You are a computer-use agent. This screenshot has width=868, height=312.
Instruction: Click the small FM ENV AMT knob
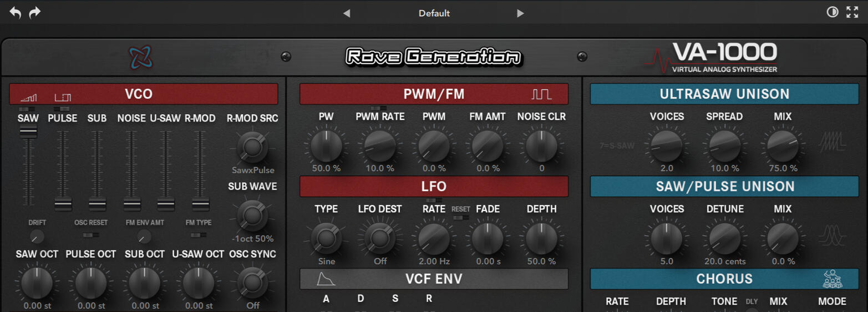pos(144,238)
